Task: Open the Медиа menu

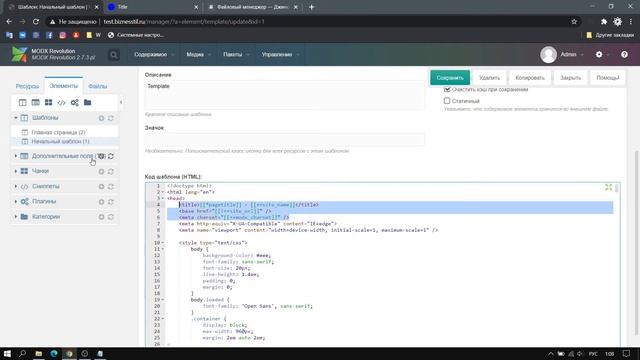Action: pos(198,54)
